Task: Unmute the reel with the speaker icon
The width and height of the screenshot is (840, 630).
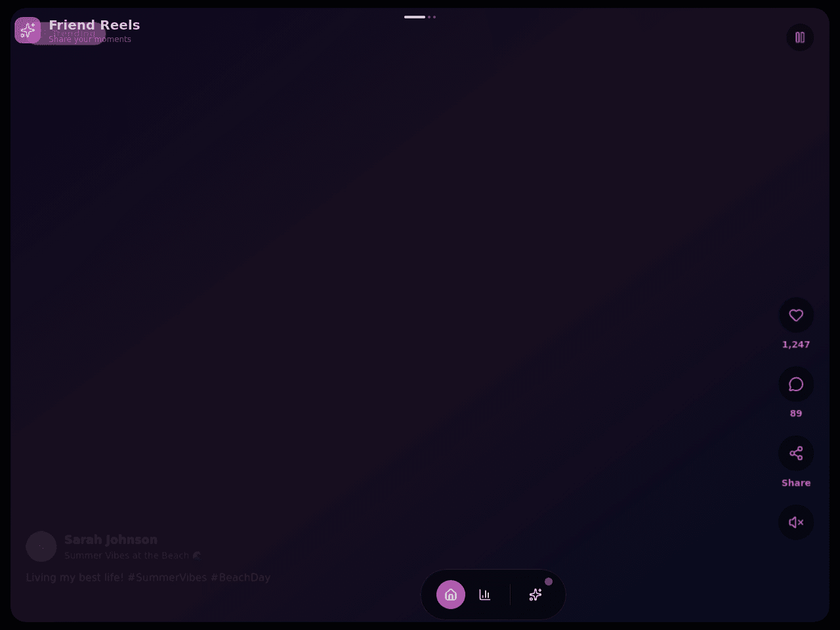Action: coord(796,522)
